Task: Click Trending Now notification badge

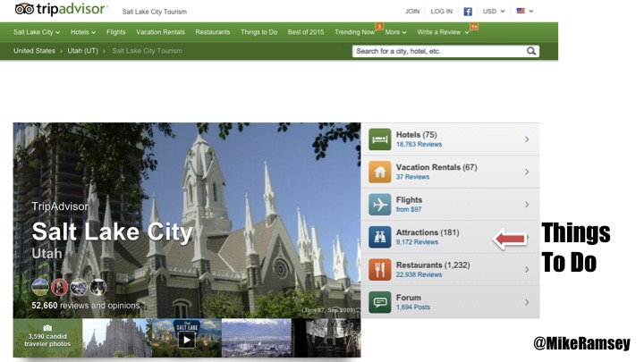Action: coord(379,27)
